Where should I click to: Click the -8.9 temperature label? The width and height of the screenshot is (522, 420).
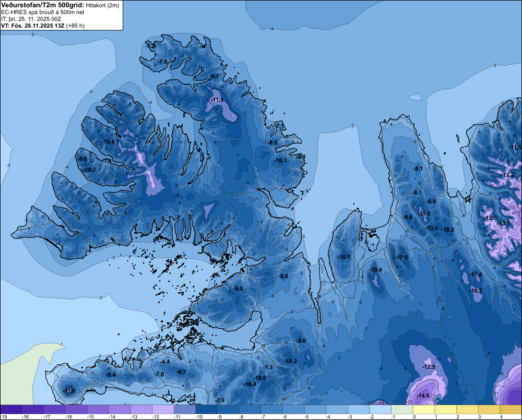pos(431,202)
